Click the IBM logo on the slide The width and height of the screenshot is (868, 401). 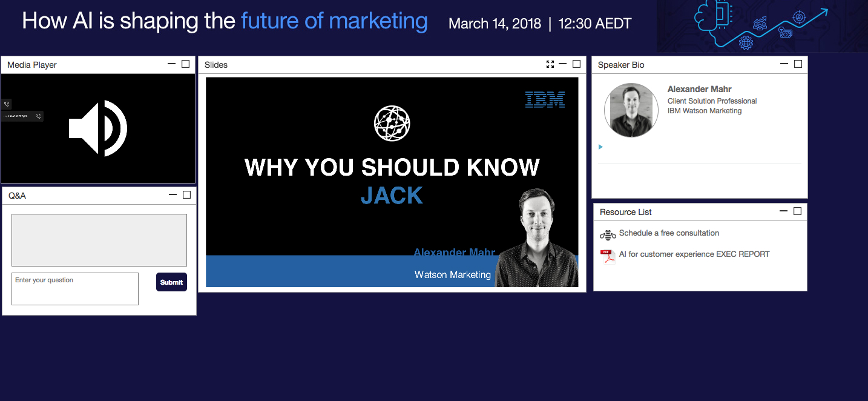click(x=545, y=99)
